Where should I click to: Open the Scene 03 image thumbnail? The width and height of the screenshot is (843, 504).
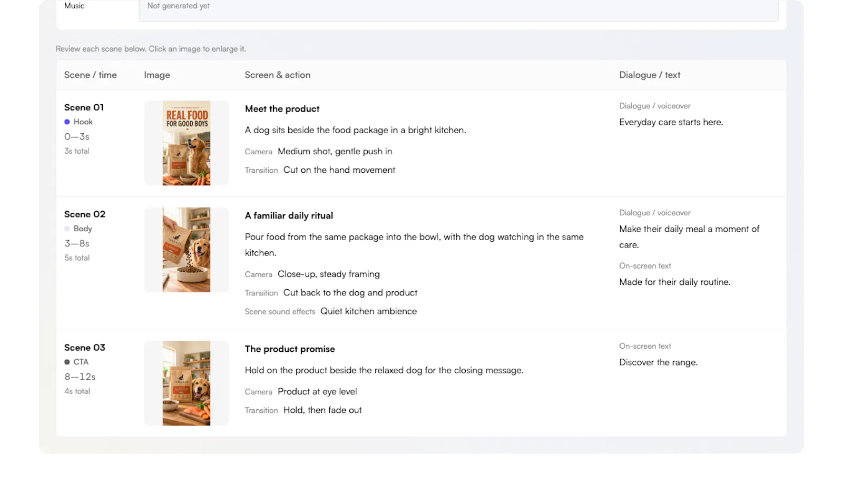[187, 383]
